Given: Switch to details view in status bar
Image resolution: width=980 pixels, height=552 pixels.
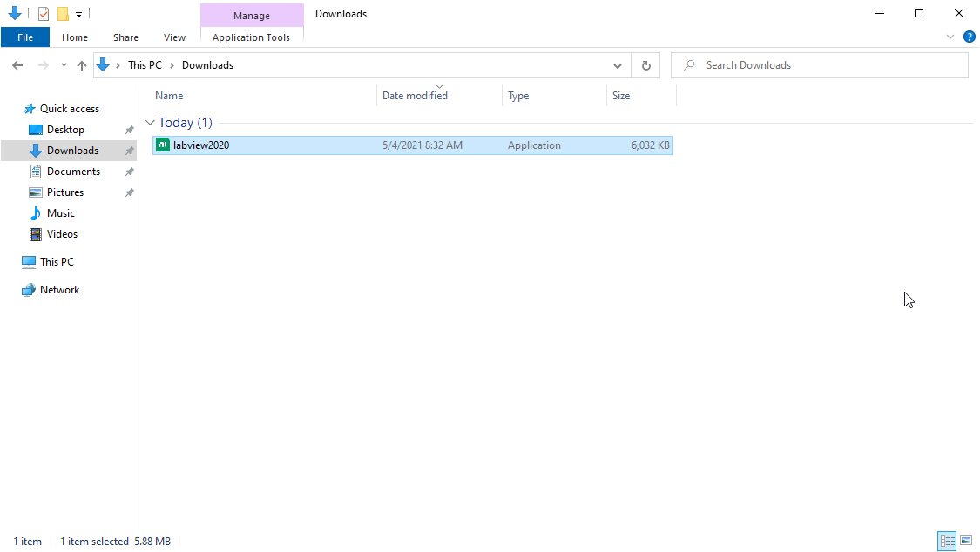Looking at the screenshot, I should click(947, 541).
